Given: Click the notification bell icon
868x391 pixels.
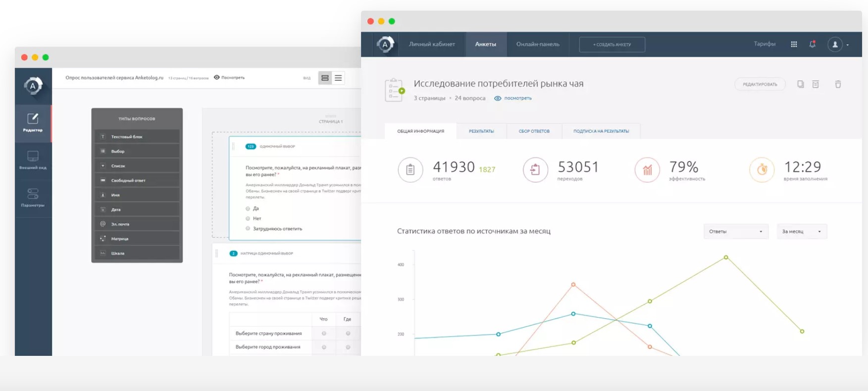Looking at the screenshot, I should tap(812, 44).
